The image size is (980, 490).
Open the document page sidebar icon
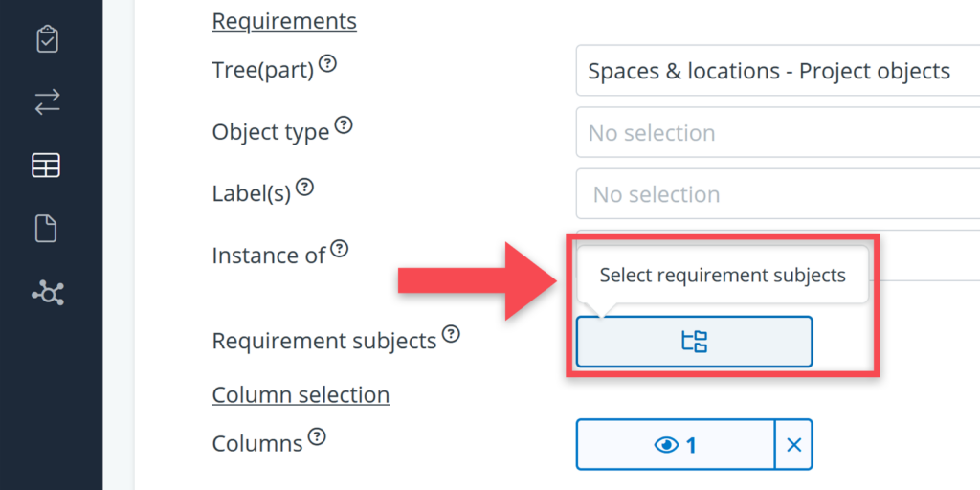(x=46, y=229)
